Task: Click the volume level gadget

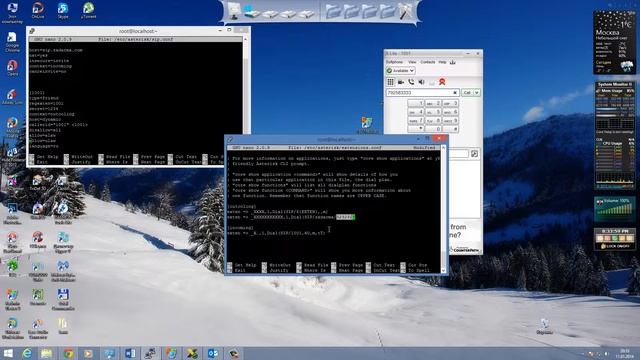Action: tap(615, 209)
